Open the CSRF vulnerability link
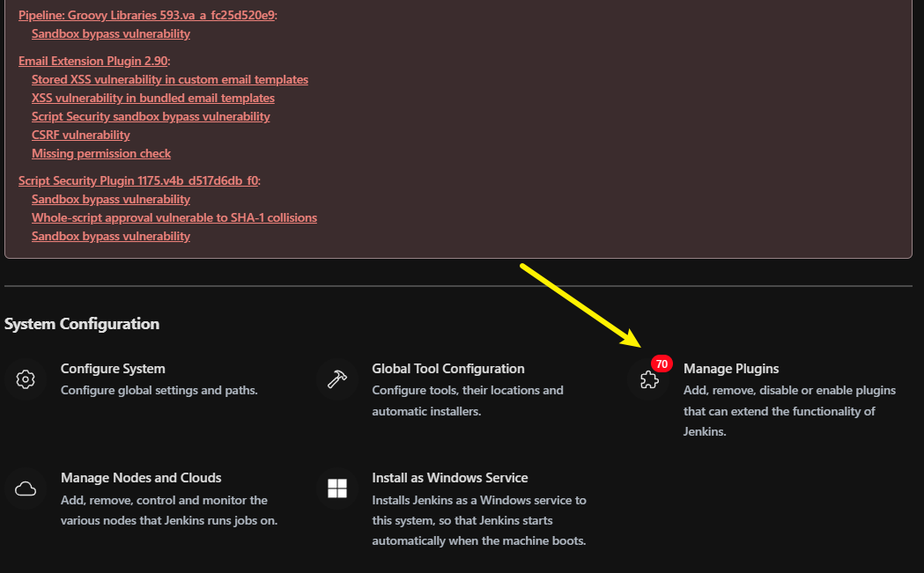 click(81, 135)
